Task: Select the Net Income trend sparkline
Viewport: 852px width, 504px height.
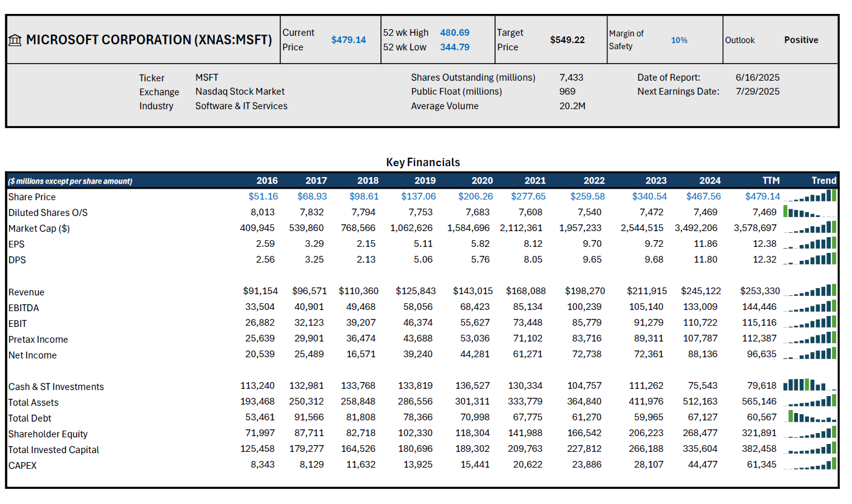Action: click(810, 354)
